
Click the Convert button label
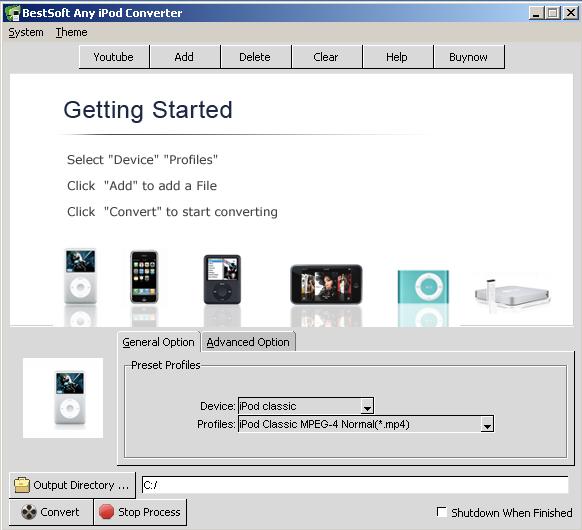tap(60, 512)
